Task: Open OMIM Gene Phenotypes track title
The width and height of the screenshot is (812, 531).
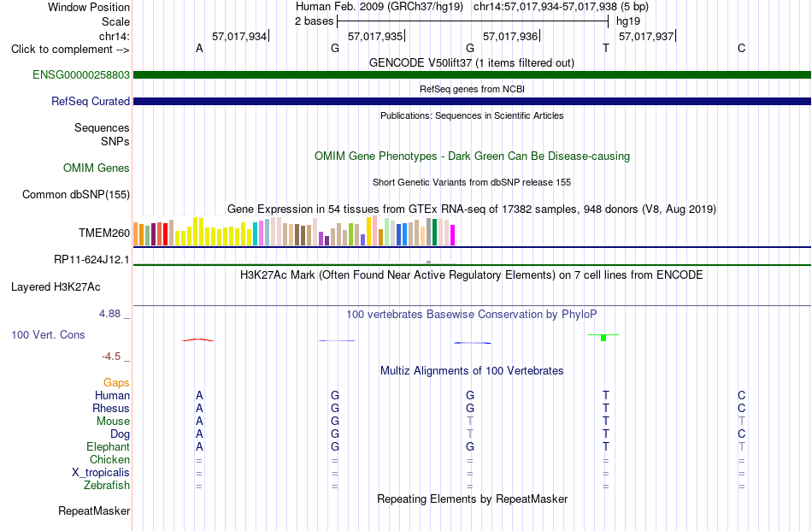Action: tap(473, 156)
